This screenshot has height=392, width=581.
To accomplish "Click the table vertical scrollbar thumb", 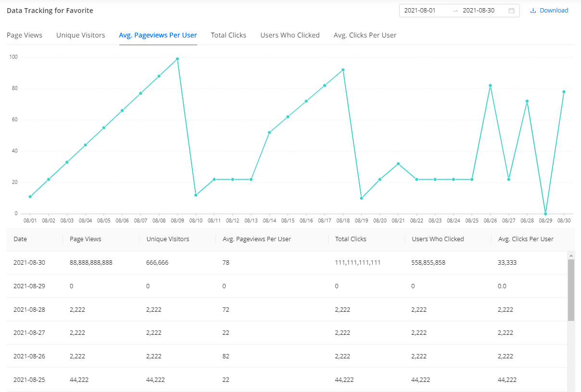I will click(571, 290).
